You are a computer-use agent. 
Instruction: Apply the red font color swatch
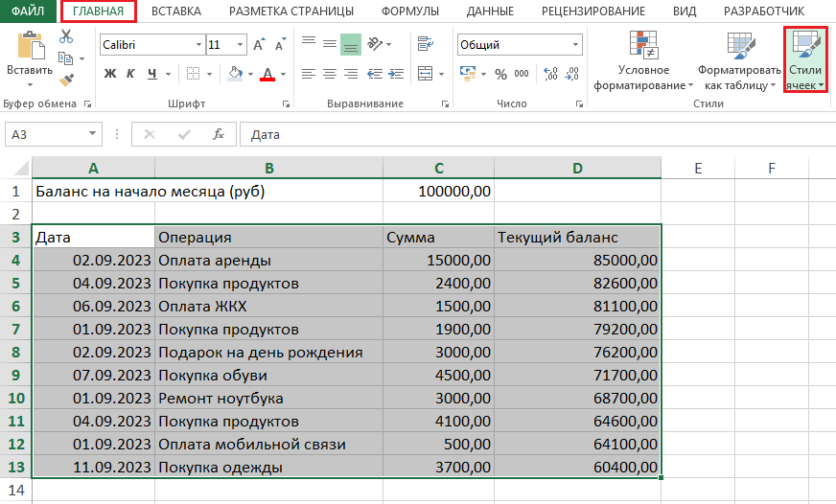(x=267, y=74)
